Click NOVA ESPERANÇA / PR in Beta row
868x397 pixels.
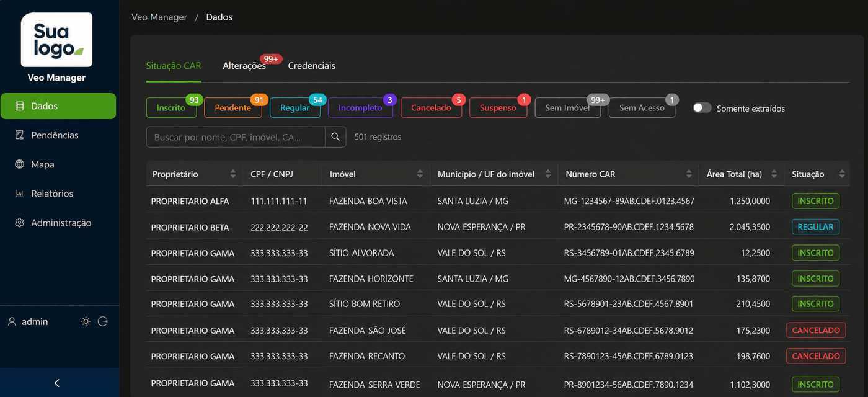click(x=481, y=228)
